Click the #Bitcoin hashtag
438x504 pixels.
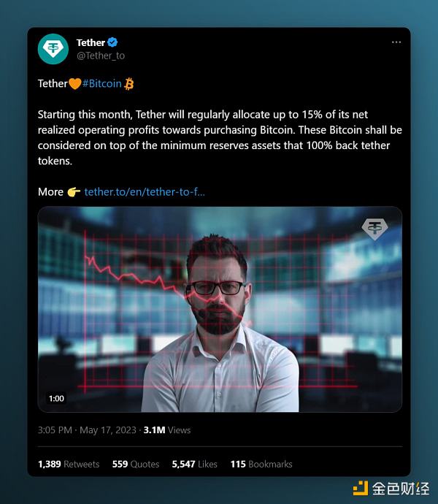102,84
